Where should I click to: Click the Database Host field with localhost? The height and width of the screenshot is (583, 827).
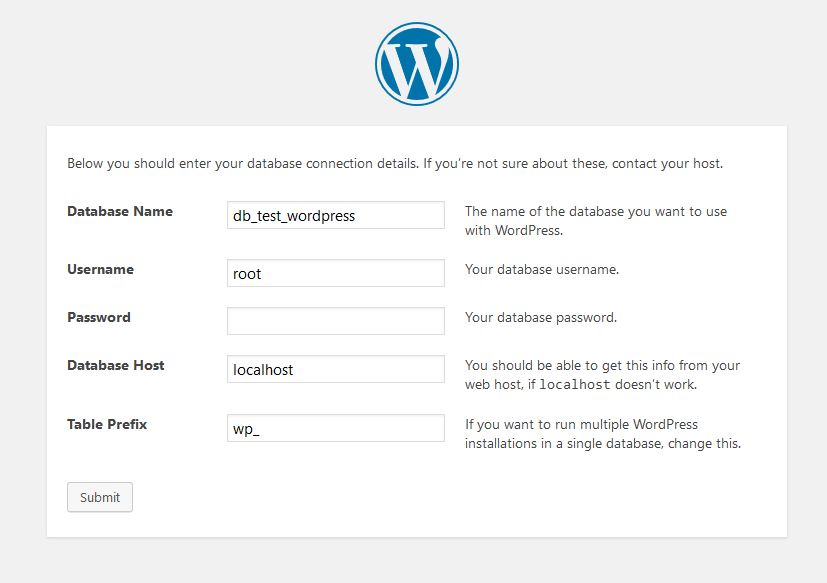coord(336,369)
